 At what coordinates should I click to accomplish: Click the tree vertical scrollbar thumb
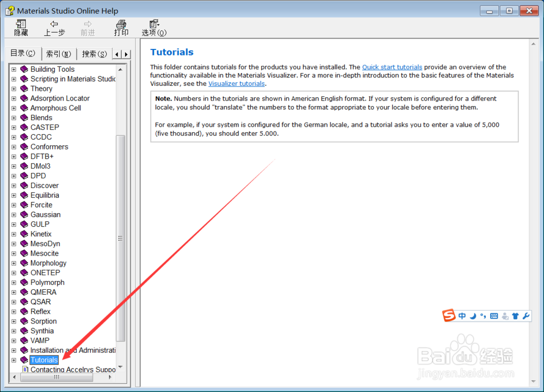pos(120,239)
